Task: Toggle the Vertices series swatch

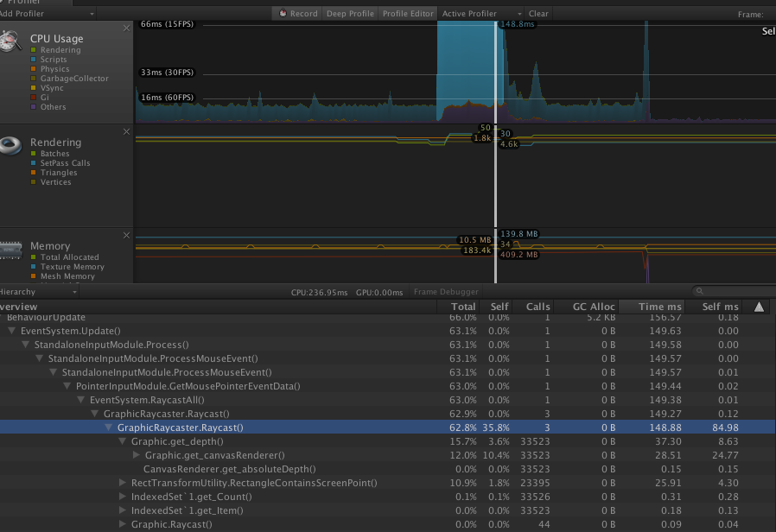Action: [x=34, y=182]
